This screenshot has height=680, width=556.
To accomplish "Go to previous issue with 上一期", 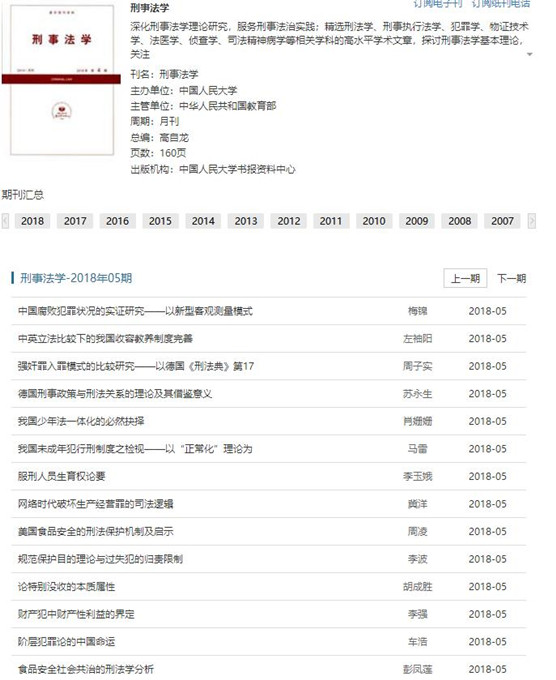I will pyautogui.click(x=465, y=278).
